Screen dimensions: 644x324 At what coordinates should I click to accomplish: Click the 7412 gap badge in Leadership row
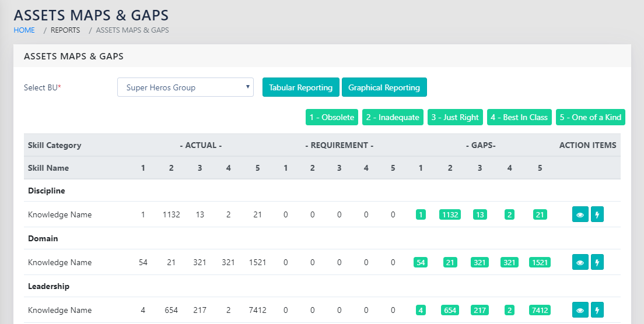coord(540,310)
